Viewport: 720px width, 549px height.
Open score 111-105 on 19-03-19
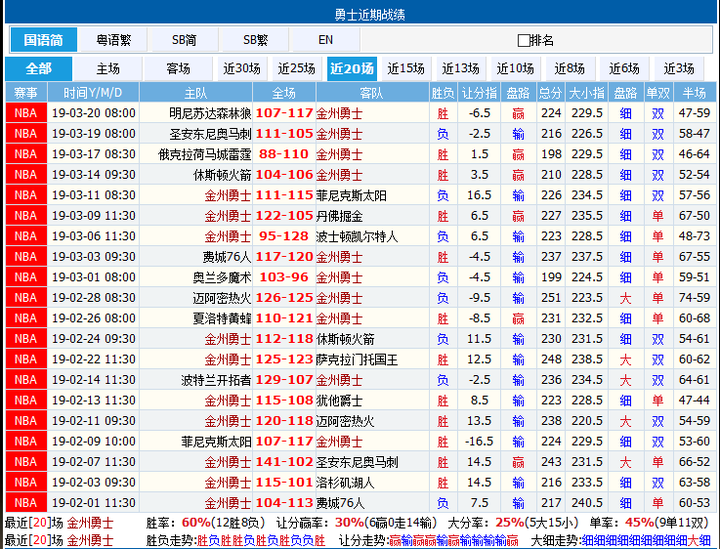tap(284, 134)
